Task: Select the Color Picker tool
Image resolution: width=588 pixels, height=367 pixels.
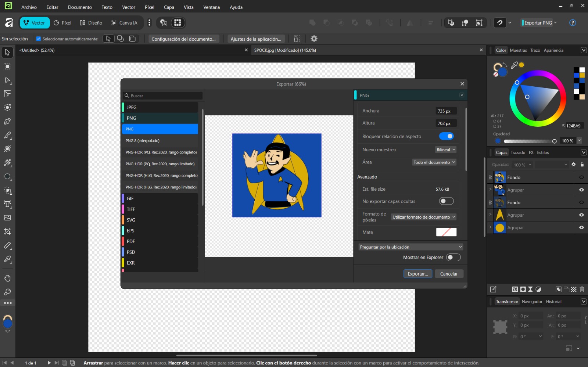Action: point(7,259)
